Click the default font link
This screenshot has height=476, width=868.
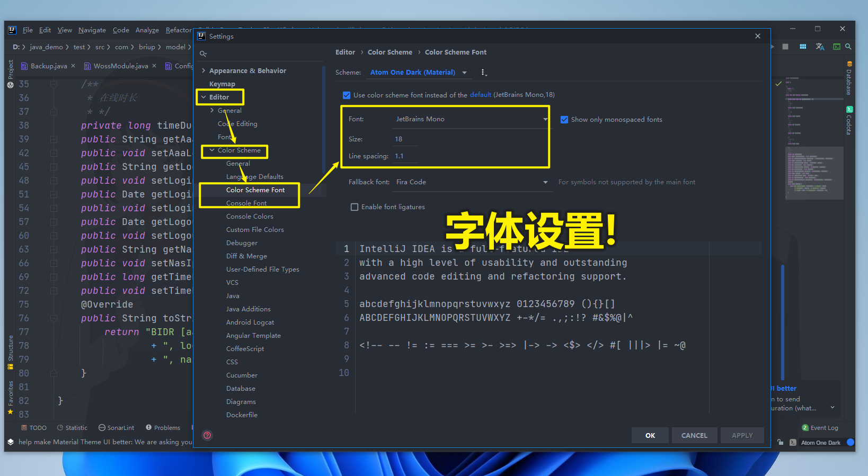tap(480, 95)
